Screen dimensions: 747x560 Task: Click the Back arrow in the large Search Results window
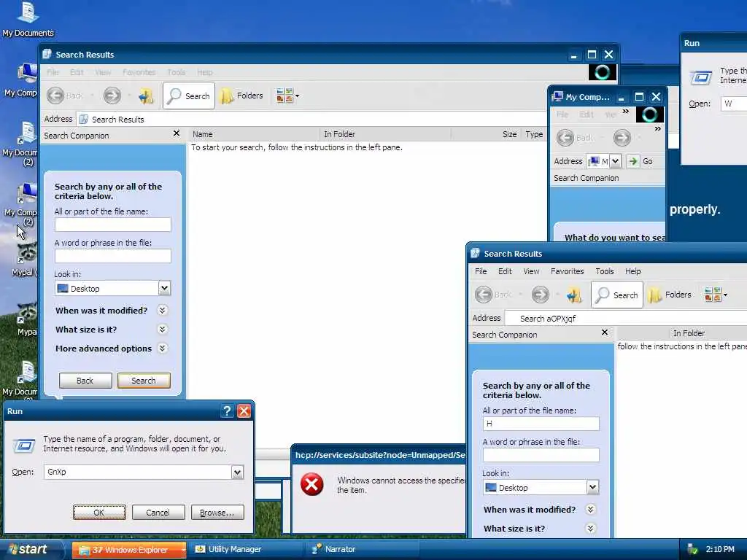click(x=55, y=96)
